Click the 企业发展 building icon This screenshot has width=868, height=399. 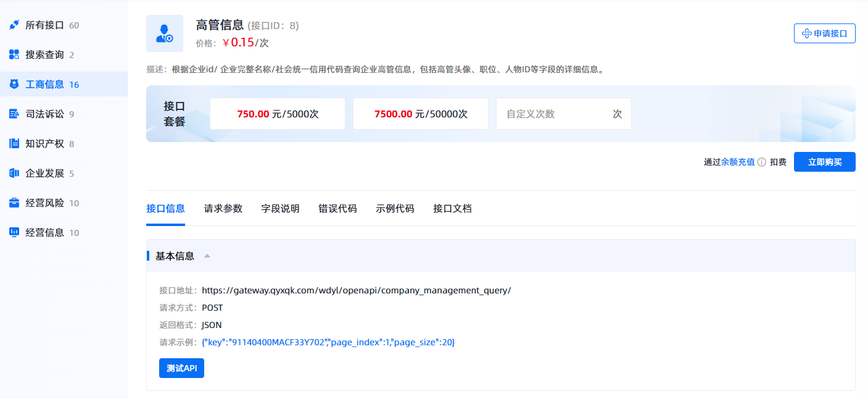[x=14, y=174]
